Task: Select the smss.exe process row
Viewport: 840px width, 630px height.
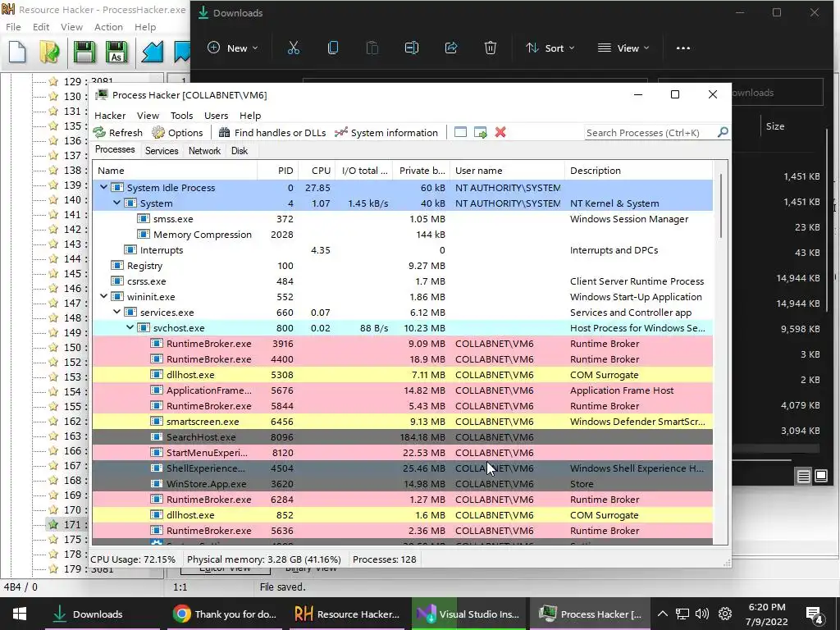Action: pyautogui.click(x=402, y=218)
